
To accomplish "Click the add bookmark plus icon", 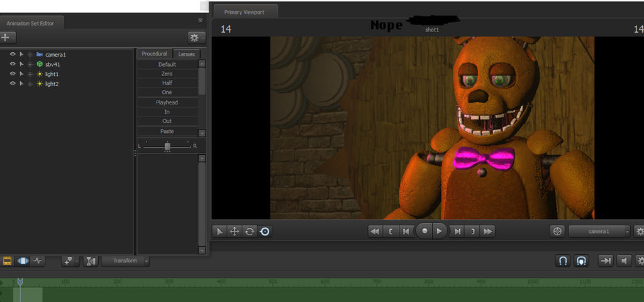I will point(70,260).
